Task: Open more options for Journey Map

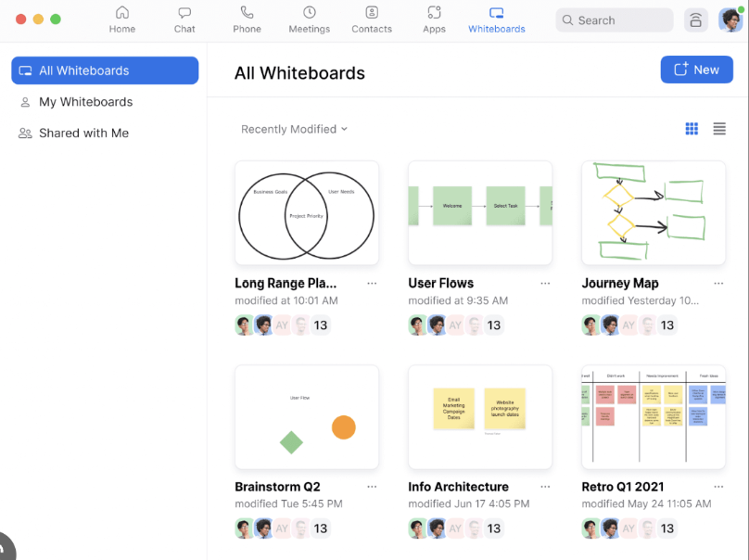Action: pyautogui.click(x=718, y=284)
